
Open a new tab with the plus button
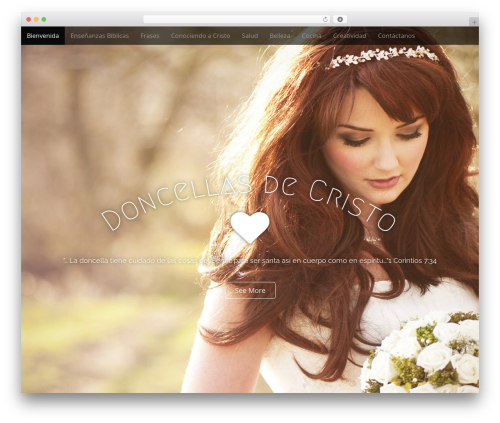(474, 22)
